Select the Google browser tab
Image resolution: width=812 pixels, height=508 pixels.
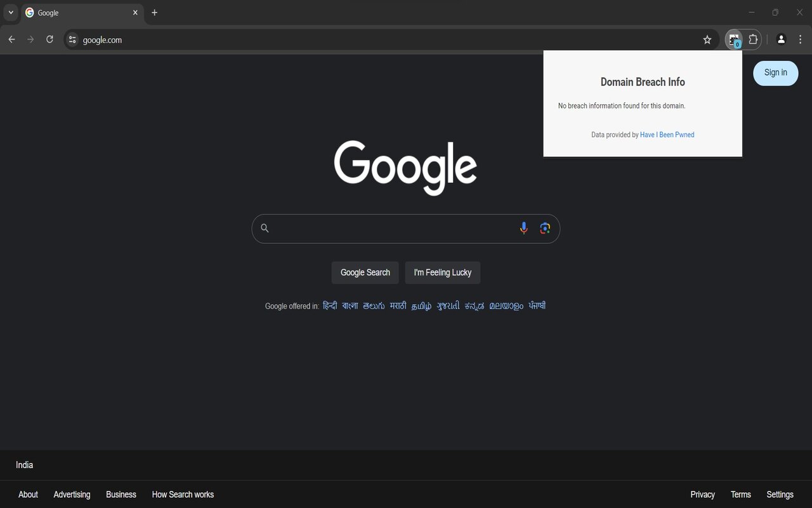82,13
